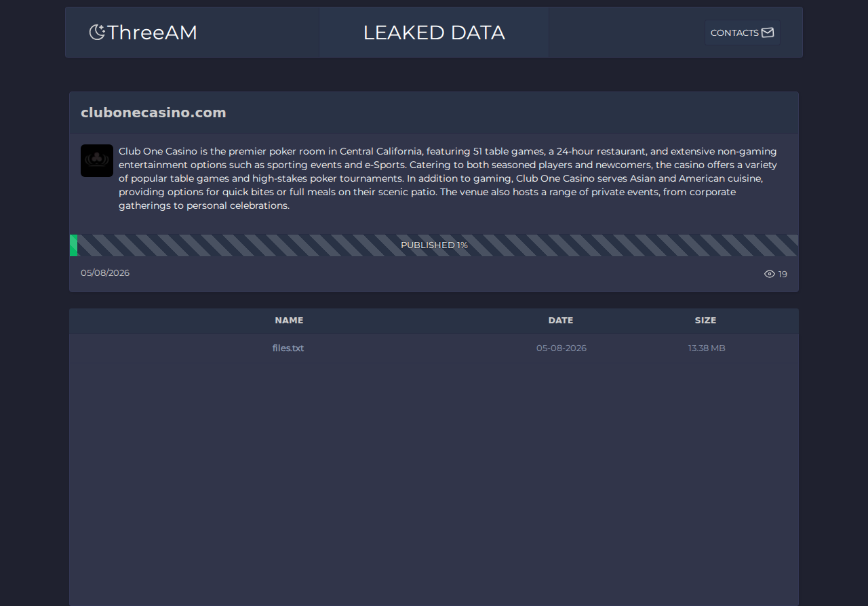Click the 05/08/2026 post date
This screenshot has width=868, height=606.
105,273
